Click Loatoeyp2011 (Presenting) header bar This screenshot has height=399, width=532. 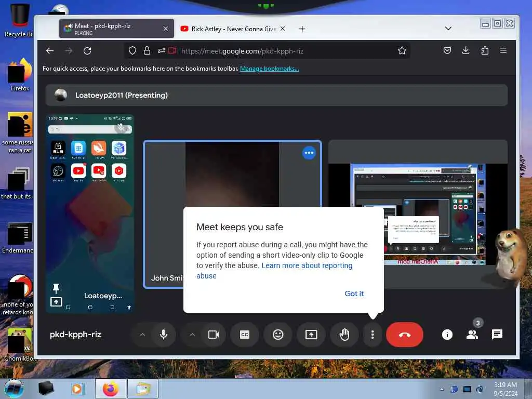(x=276, y=95)
